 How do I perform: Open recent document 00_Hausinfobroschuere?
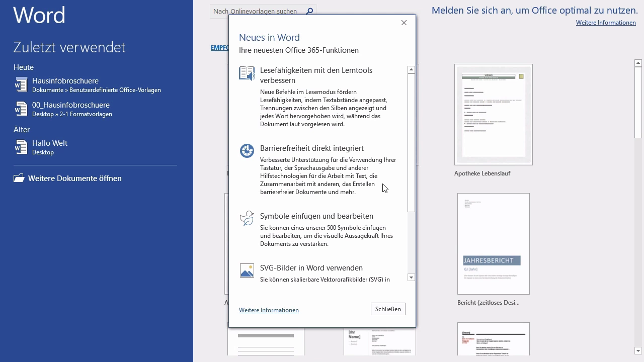click(96, 109)
